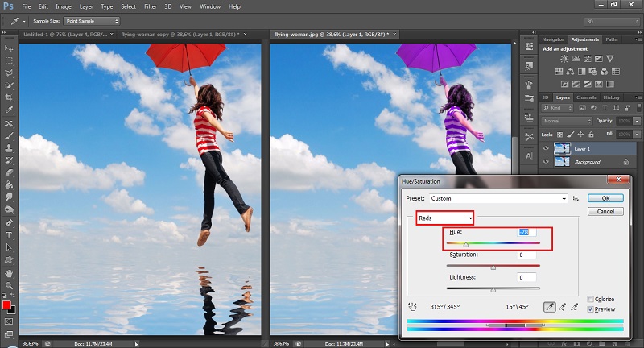Open the Opacity slider arrow
The height and width of the screenshot is (348, 644).
637,121
